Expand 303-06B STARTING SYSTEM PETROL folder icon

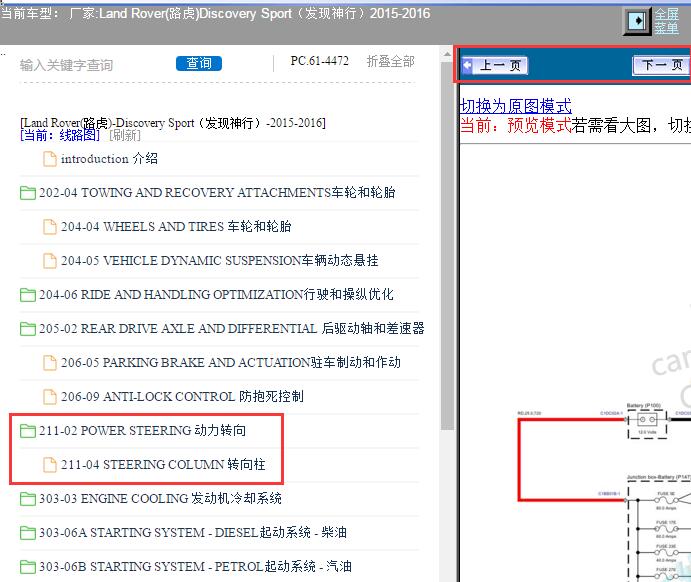[x=28, y=566]
